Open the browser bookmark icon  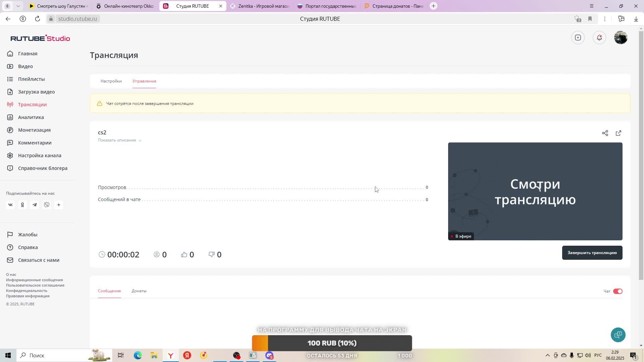(590, 19)
